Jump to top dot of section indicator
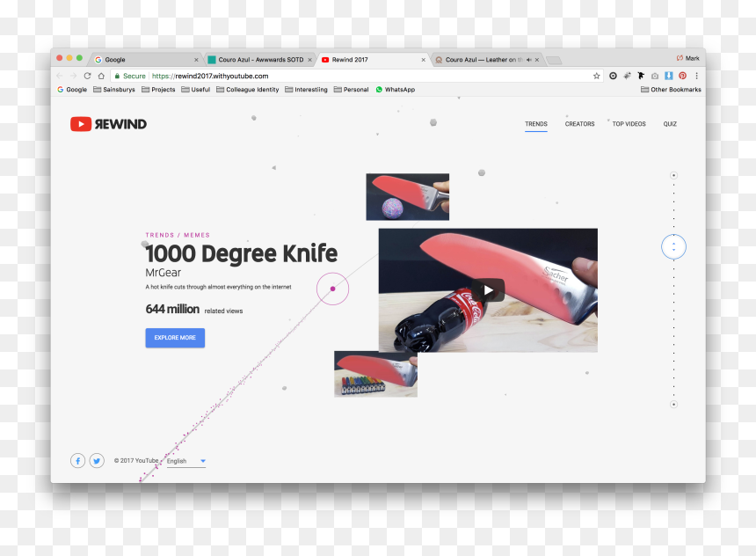 [x=673, y=175]
